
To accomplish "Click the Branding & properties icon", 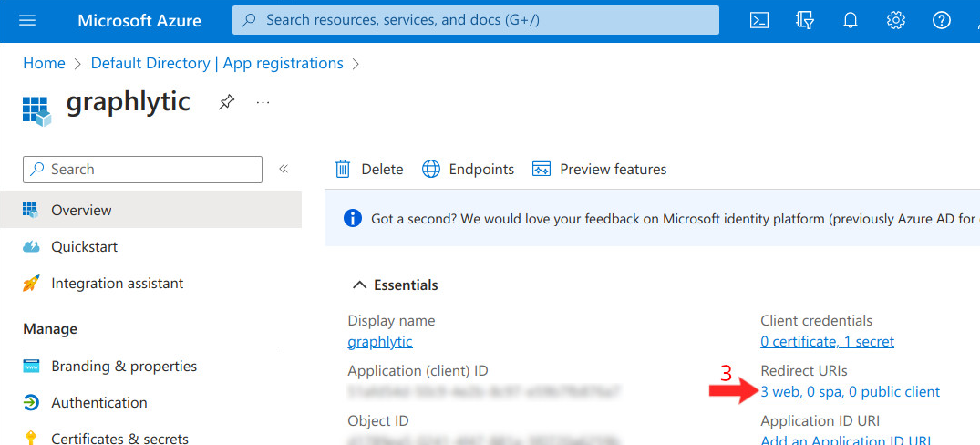I will point(31,367).
